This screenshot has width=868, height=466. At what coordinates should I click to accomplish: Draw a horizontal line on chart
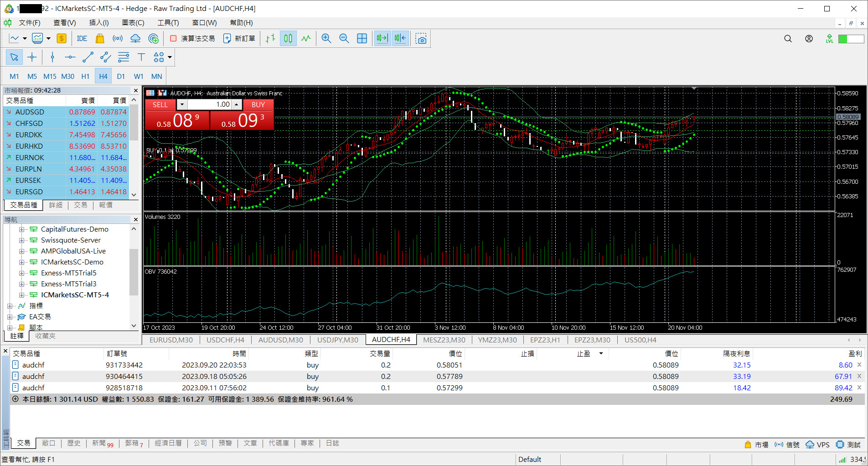[x=70, y=57]
